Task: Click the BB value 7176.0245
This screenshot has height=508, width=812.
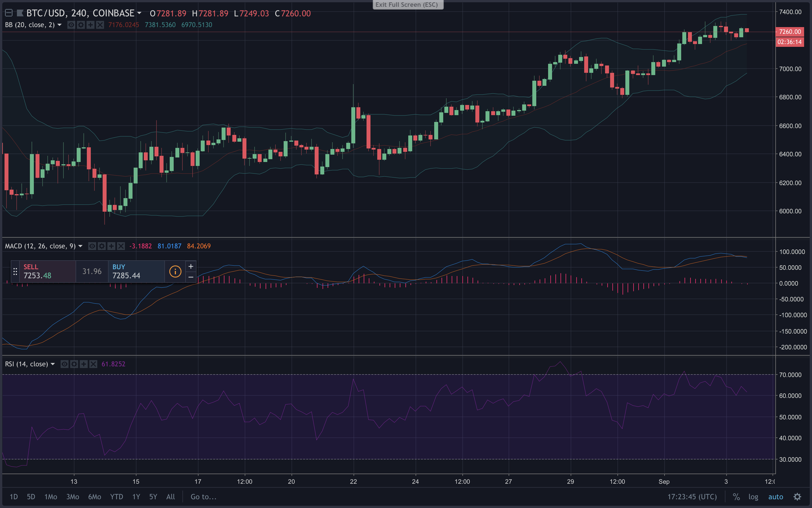Action: click(123, 25)
